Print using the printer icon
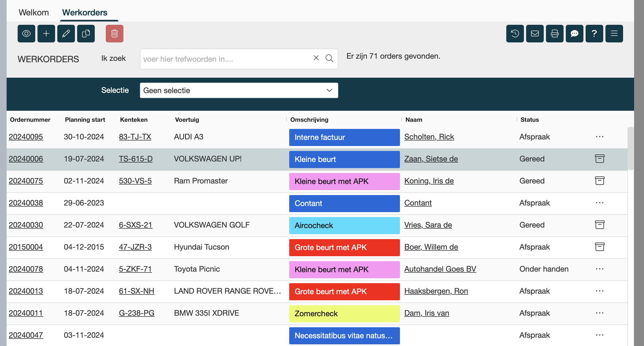This screenshot has height=346, width=644. (555, 34)
